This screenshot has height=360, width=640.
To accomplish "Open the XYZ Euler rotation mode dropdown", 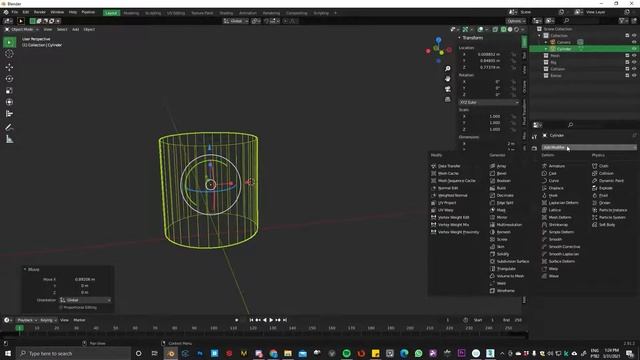I will pyautogui.click(x=489, y=102).
